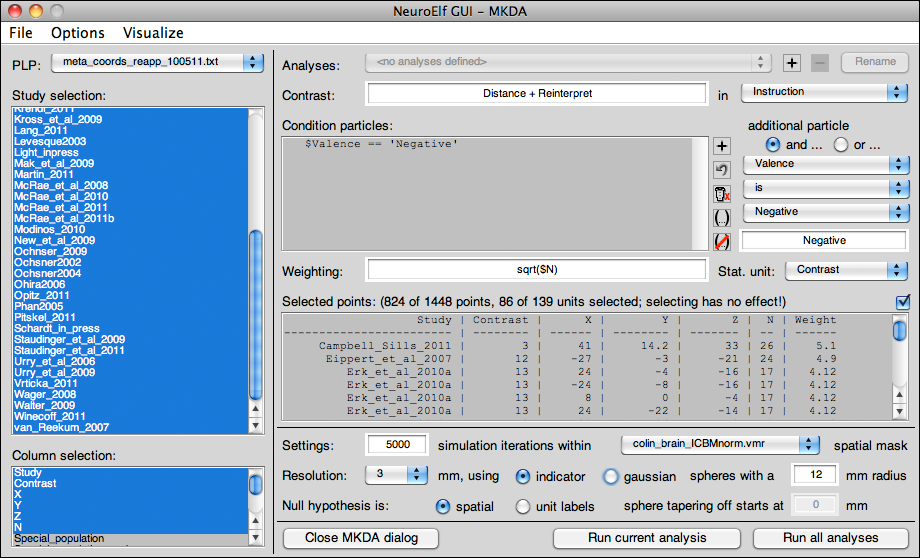This screenshot has height=558, width=920.
Task: Click the simulation iterations field showing 5000
Action: click(x=397, y=445)
